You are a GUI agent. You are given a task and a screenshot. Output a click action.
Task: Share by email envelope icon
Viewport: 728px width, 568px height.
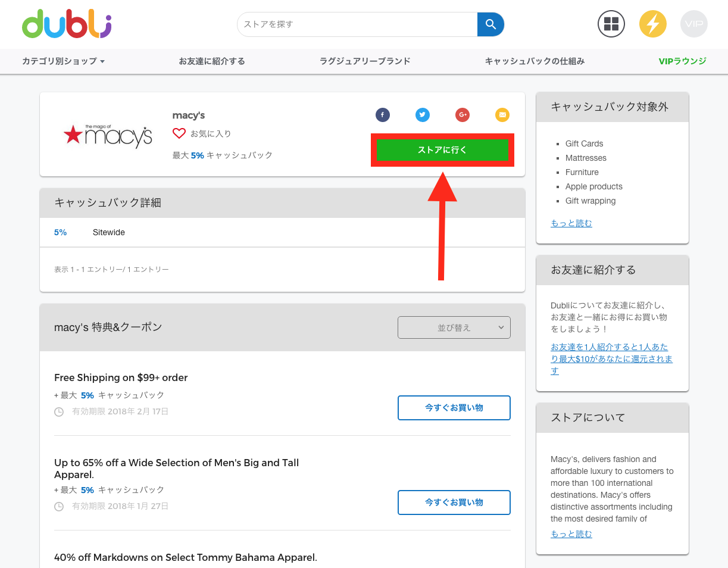pos(502,115)
